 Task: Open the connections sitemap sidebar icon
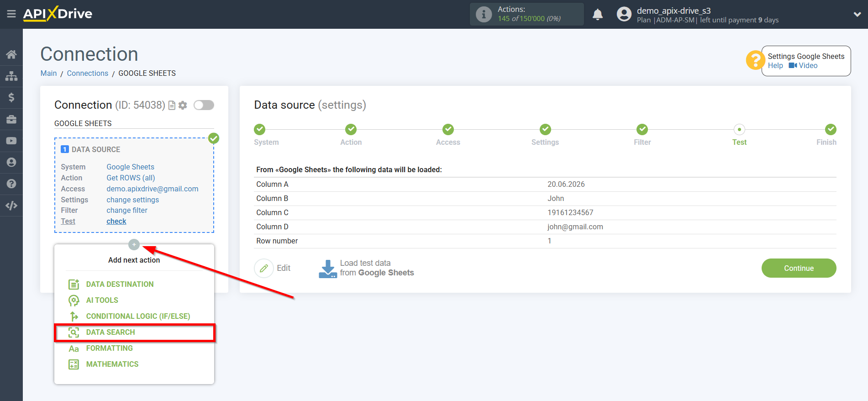11,76
